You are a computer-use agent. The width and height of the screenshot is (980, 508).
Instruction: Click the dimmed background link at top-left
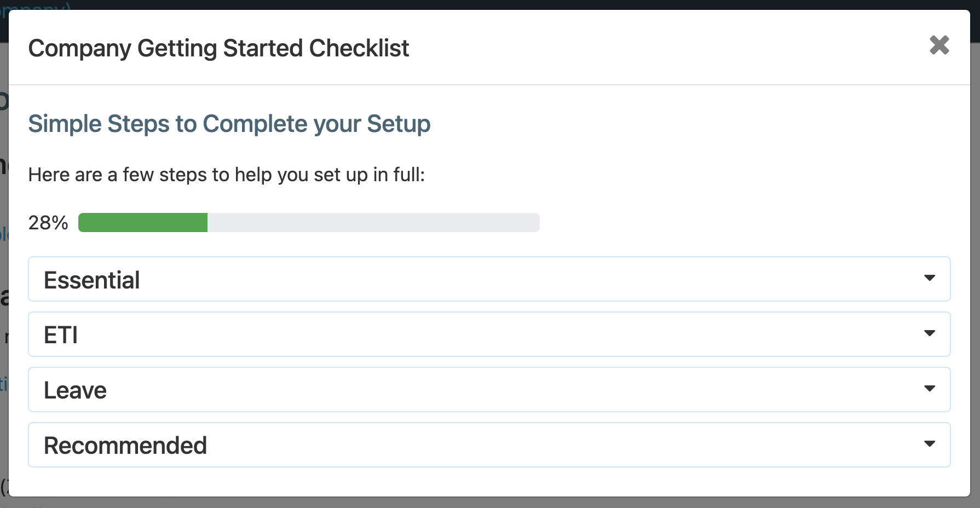[33, 5]
